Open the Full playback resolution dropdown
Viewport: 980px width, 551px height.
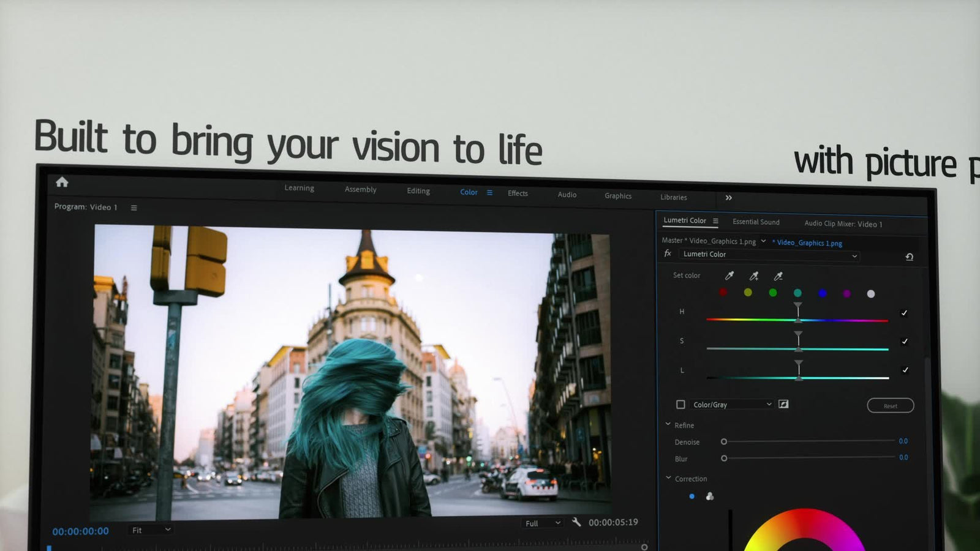pos(542,523)
